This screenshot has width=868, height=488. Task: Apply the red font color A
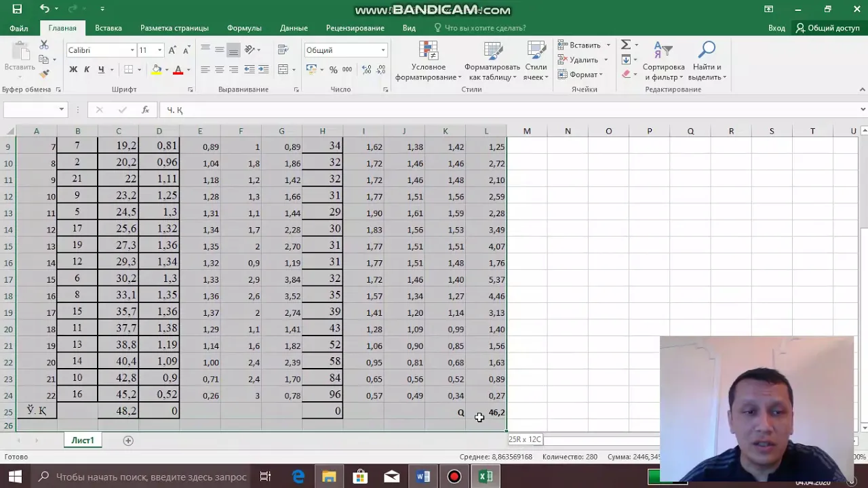pyautogui.click(x=178, y=70)
